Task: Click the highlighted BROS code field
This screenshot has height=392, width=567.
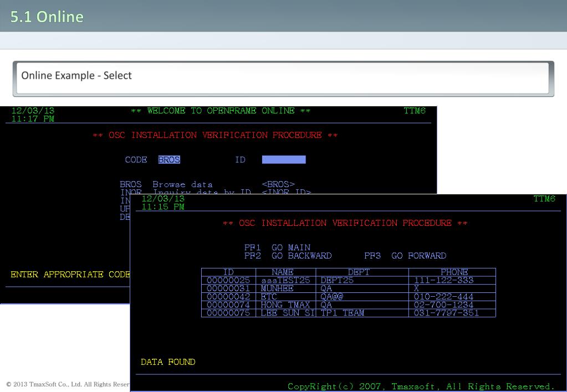Action: (x=169, y=159)
